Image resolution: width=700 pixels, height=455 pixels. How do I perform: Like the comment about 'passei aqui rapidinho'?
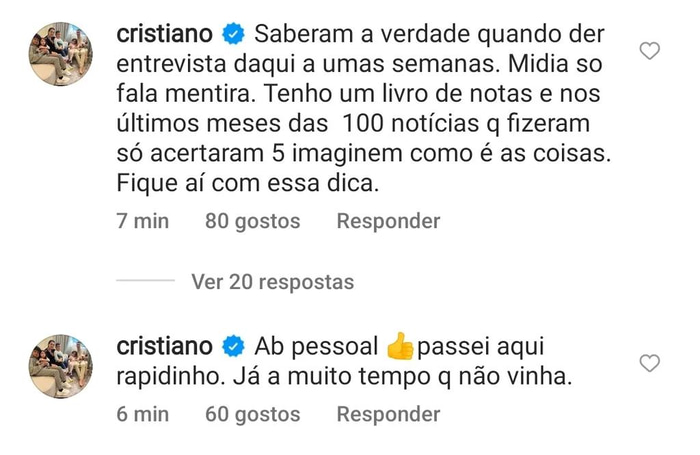649,363
